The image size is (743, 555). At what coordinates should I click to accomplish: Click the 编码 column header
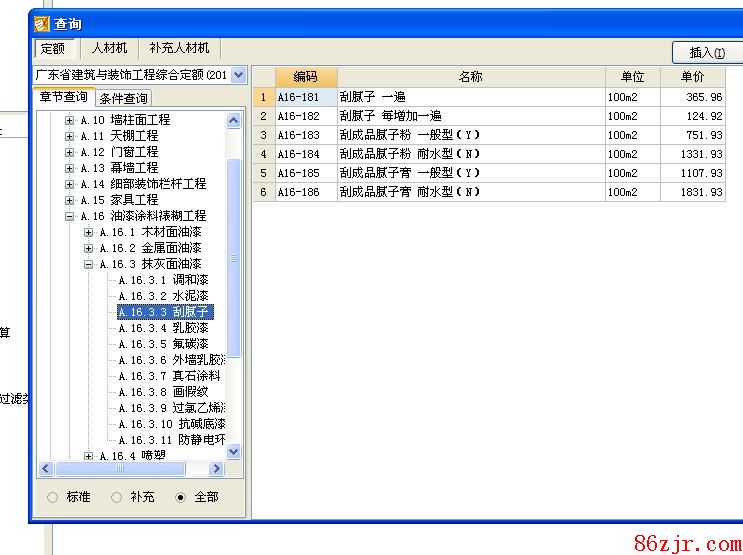pyautogui.click(x=305, y=77)
